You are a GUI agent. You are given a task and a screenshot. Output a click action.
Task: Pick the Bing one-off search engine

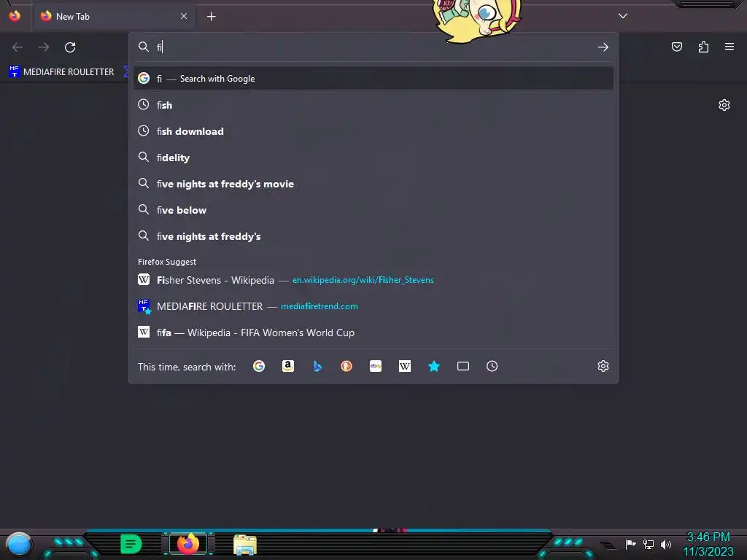(x=317, y=366)
